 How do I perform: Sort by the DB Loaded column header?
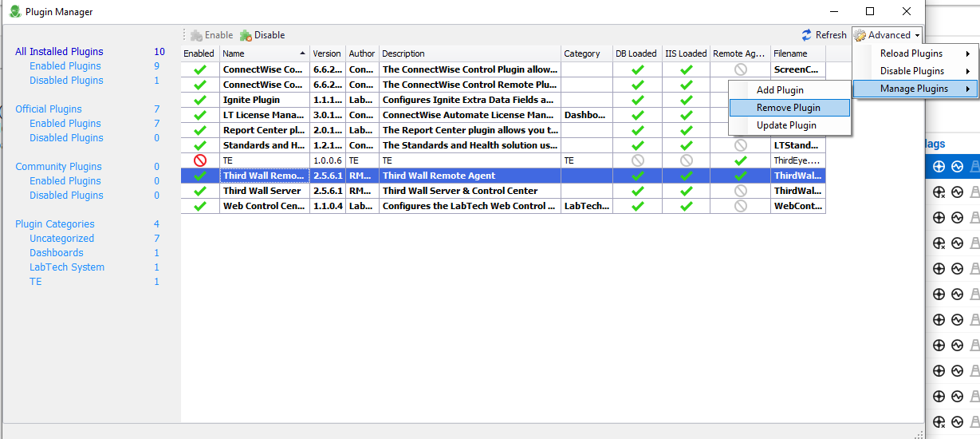click(x=637, y=53)
